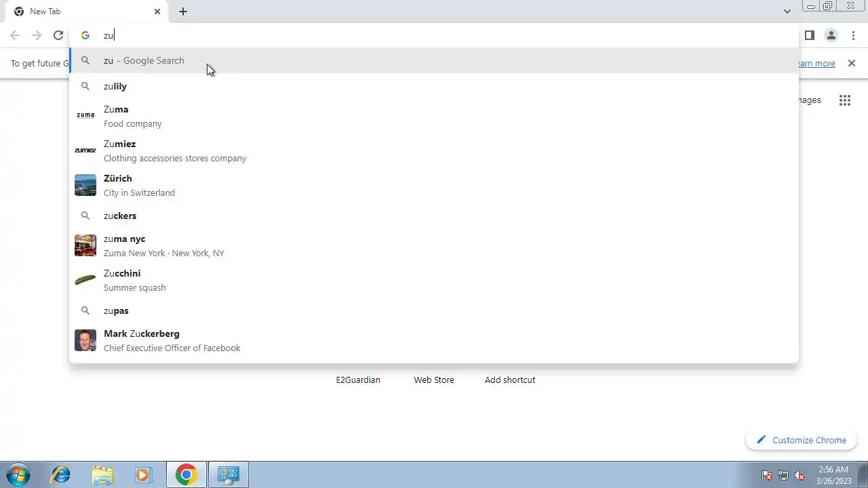868x488 pixels.
Task: Click the search icon beside zuckers
Action: (85, 216)
